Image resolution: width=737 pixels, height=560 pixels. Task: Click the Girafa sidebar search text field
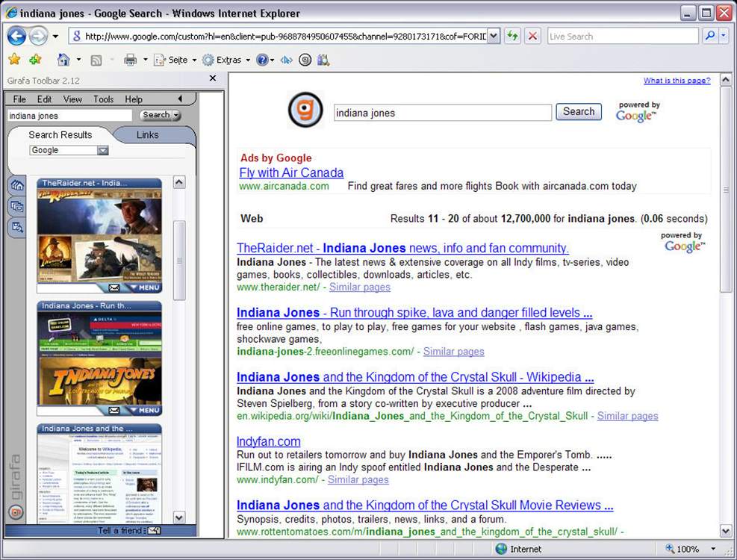69,116
